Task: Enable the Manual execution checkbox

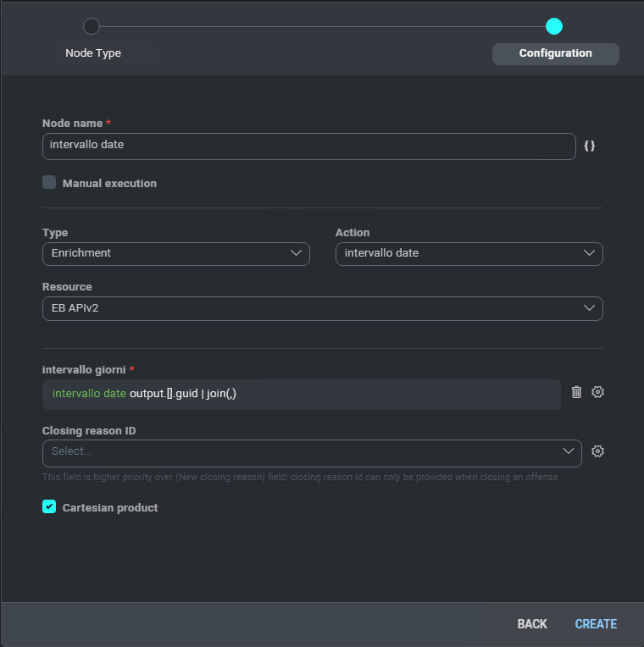Action: 49,182
